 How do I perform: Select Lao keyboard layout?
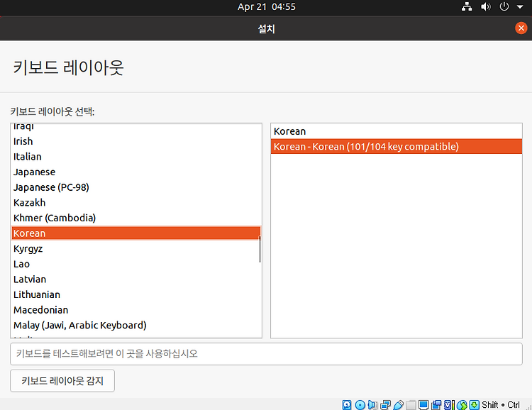[136, 264]
